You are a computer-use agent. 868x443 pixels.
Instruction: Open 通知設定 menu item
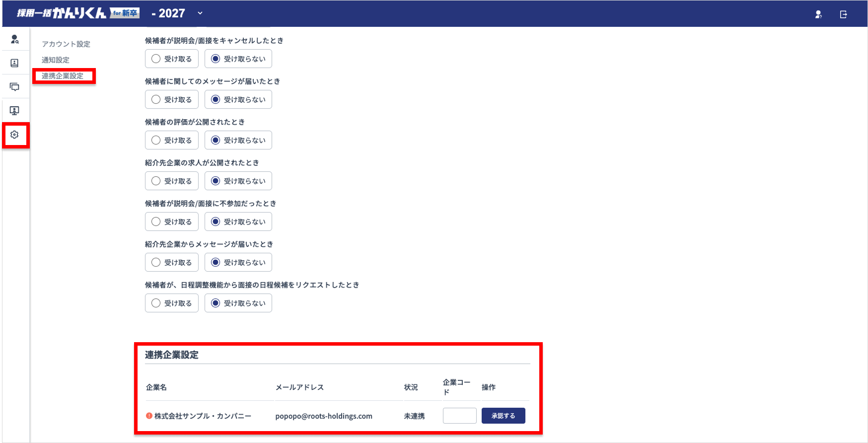[x=56, y=60]
